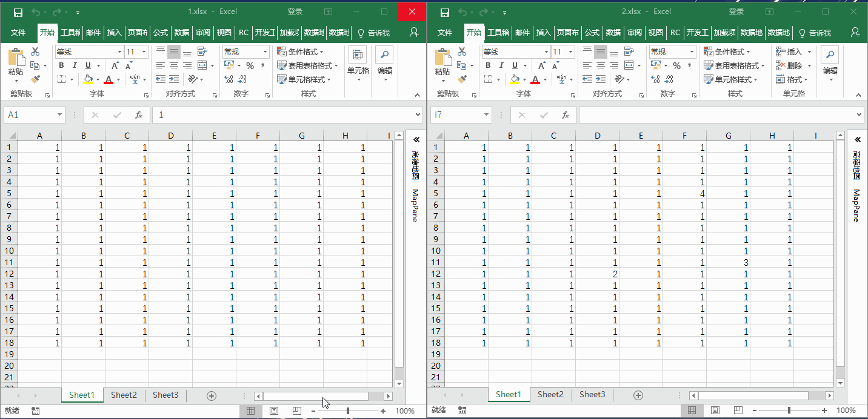Expand the Name Box dropdown in 2.xlsx
Image resolution: width=868 pixels, height=419 pixels.
coord(486,114)
